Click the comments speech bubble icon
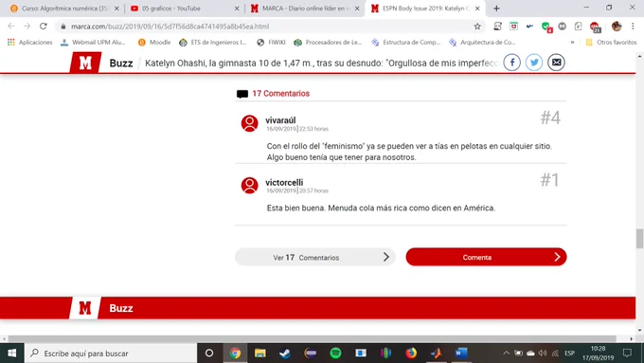Viewport: 644px width, 363px height. pyautogui.click(x=242, y=94)
